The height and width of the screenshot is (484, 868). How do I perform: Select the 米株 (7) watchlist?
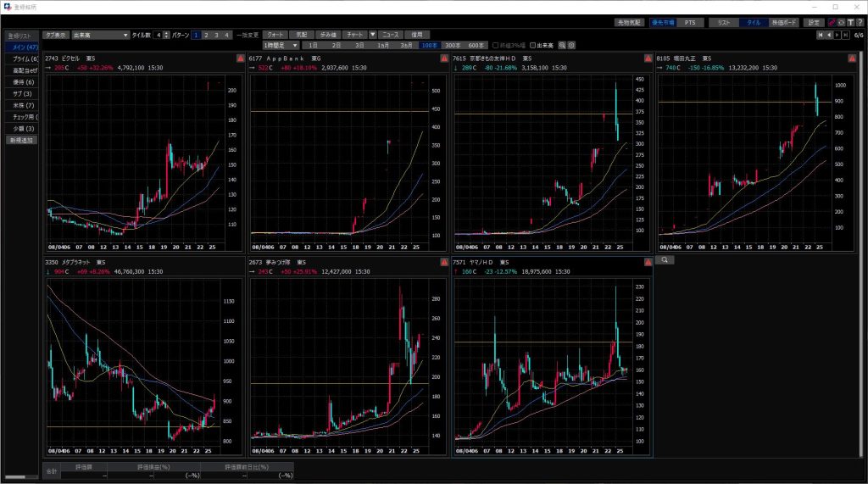point(23,105)
